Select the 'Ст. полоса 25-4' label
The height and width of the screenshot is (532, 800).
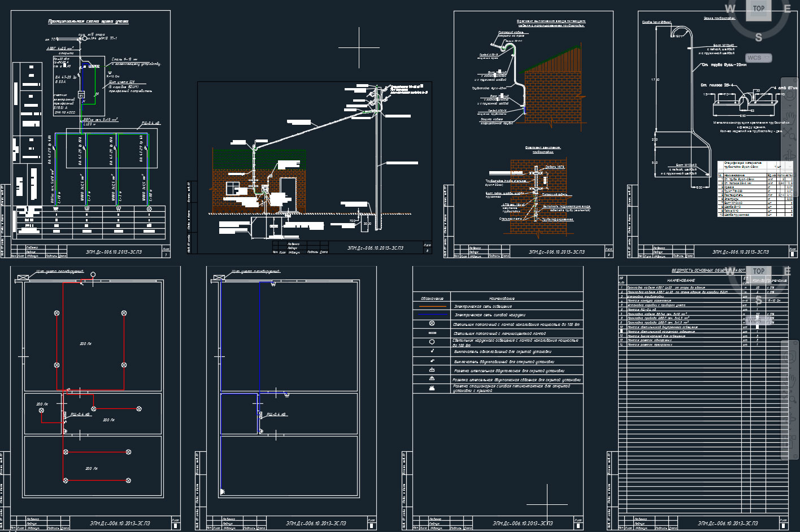[718, 85]
